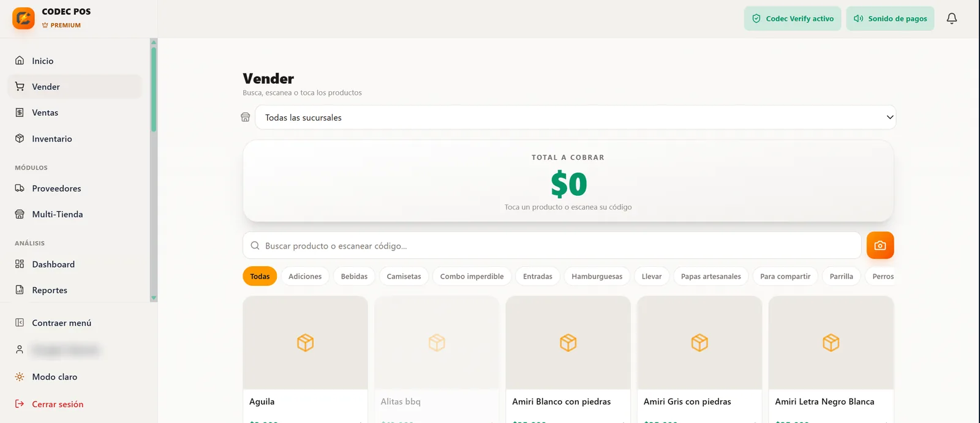Open the Proveedores module
The width and height of the screenshot is (980, 423).
74,188
